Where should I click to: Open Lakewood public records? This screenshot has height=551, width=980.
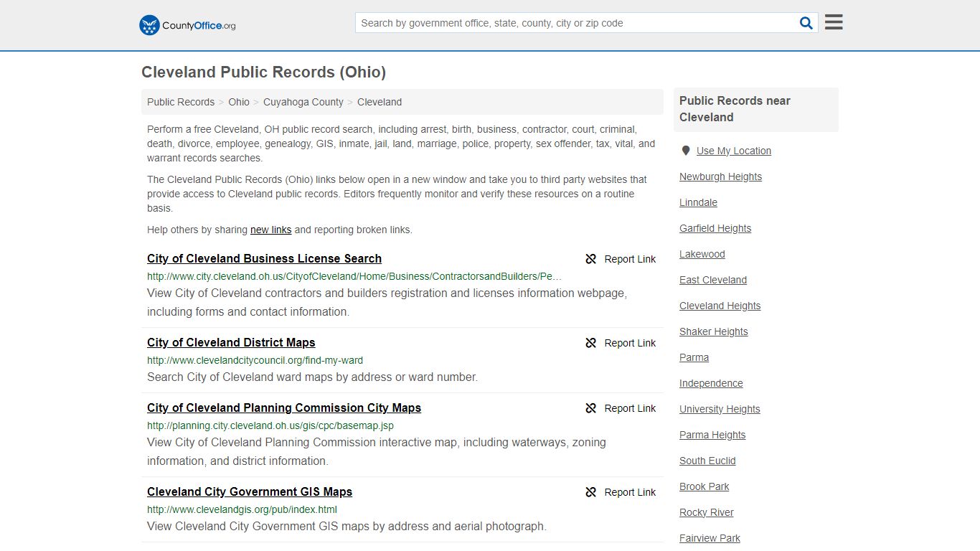[x=702, y=254]
